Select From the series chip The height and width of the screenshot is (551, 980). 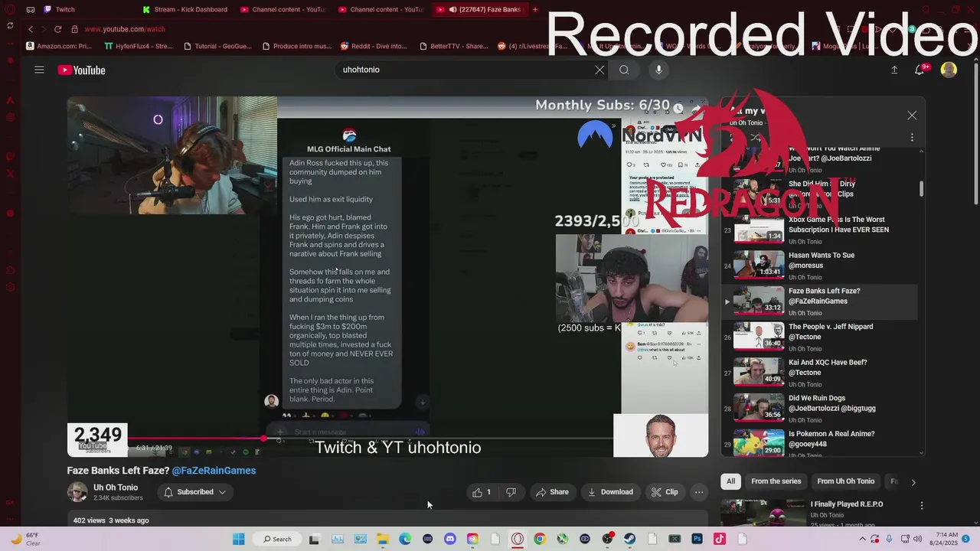pyautogui.click(x=776, y=481)
